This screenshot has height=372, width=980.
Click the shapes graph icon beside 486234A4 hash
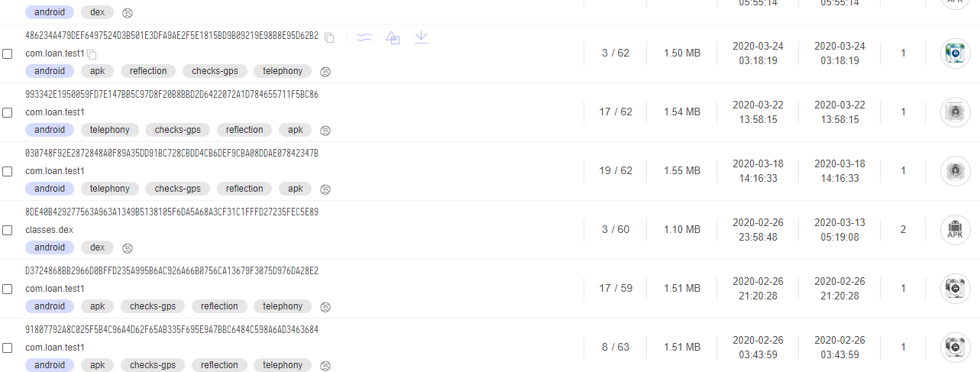393,37
